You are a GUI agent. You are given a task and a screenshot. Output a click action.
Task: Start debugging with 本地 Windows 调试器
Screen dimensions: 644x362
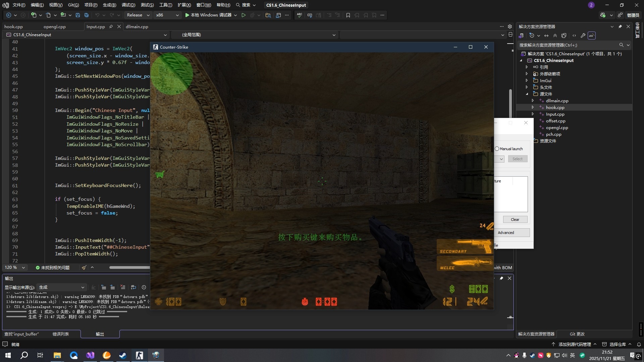(208, 15)
